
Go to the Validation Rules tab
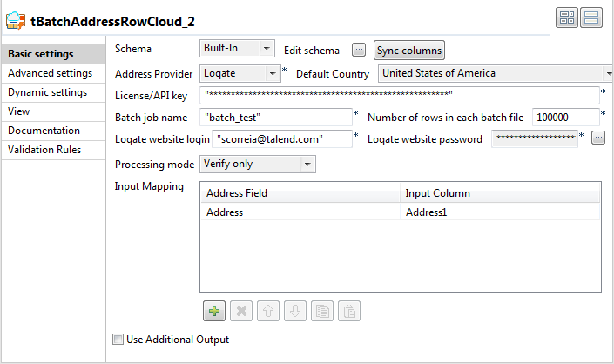(44, 150)
